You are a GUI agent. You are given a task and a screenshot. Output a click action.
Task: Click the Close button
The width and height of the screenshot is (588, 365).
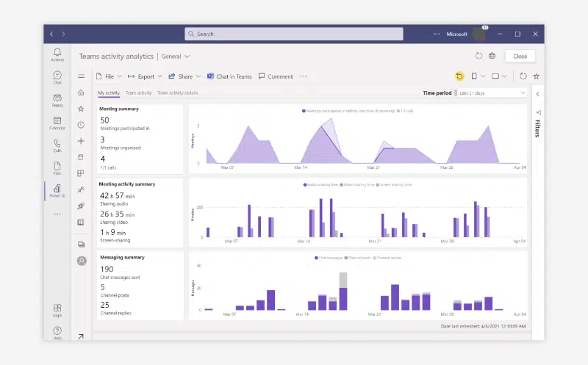click(520, 57)
